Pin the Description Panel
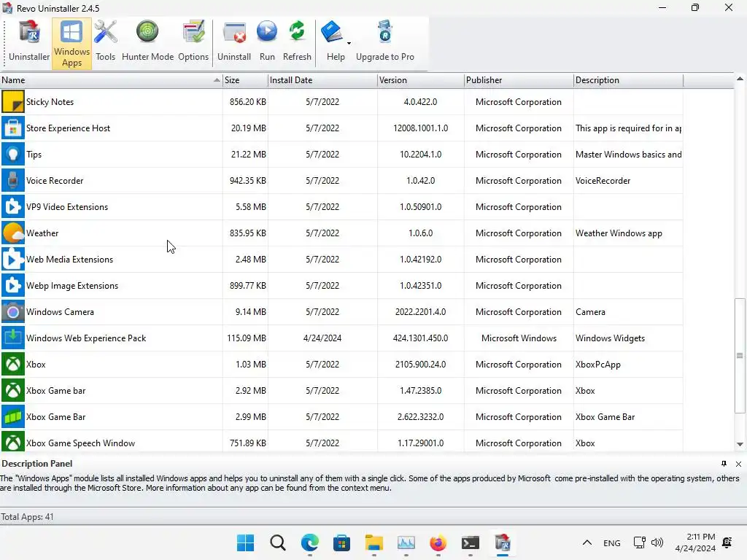747x560 pixels. (x=724, y=463)
